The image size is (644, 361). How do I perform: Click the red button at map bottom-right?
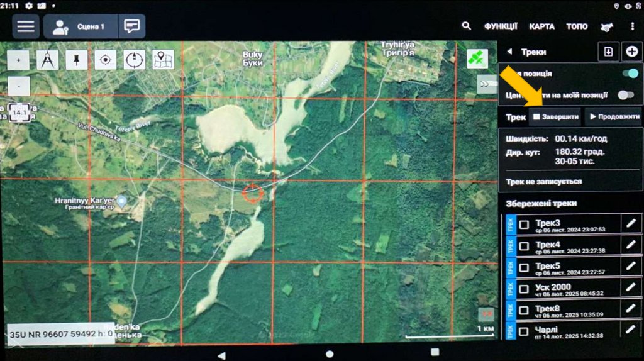487,314
